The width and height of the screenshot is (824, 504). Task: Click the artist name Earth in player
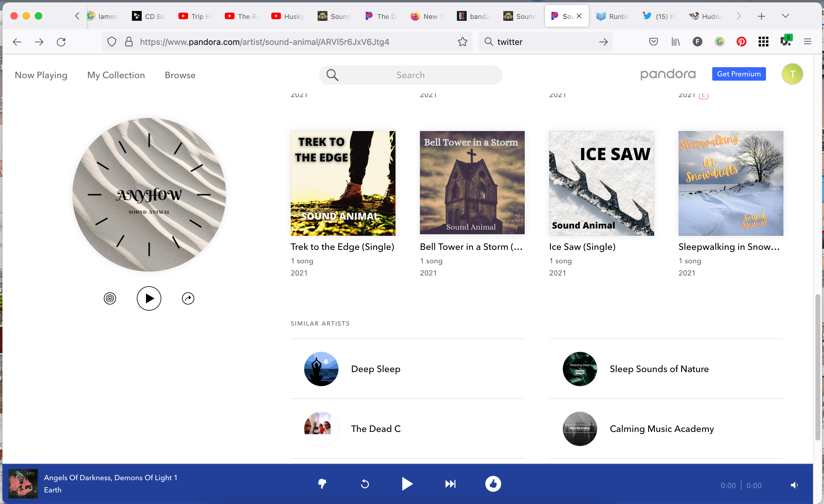53,490
